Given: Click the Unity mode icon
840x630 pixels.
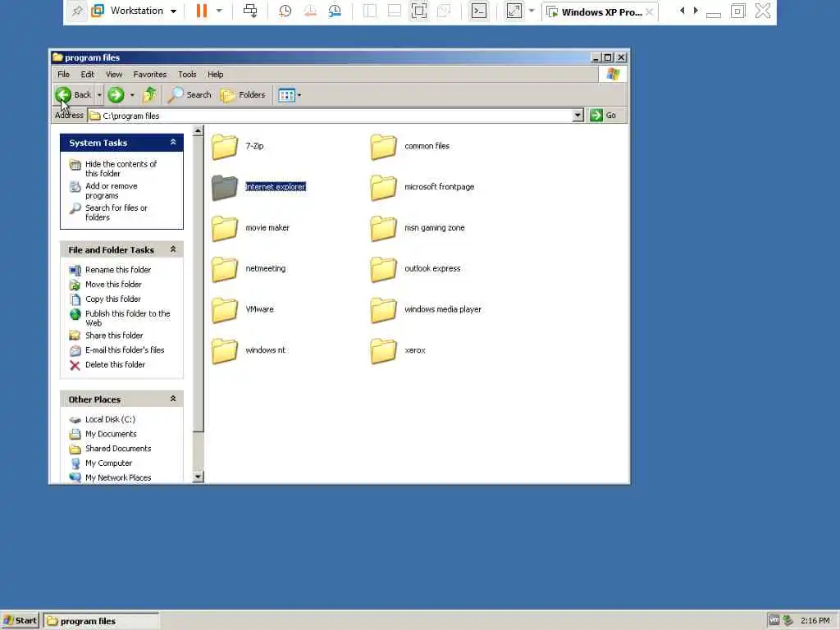Looking at the screenshot, I should click(x=444, y=11).
